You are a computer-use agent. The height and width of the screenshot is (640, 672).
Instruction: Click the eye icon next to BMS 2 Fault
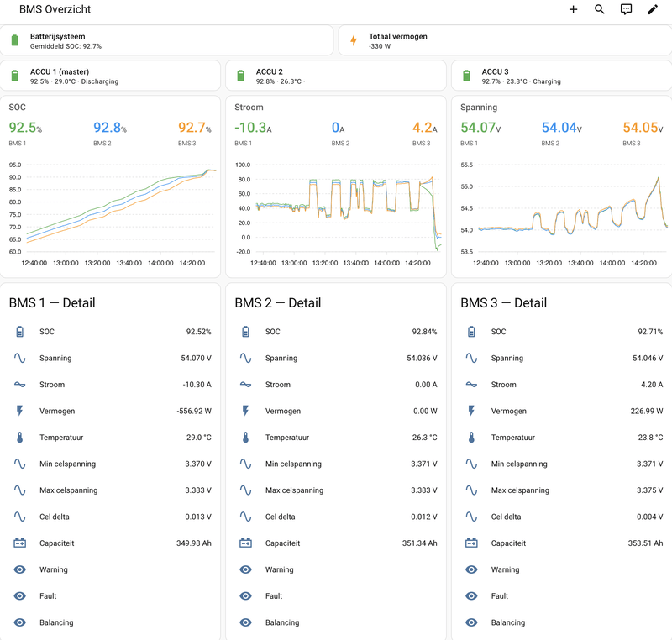pos(245,595)
